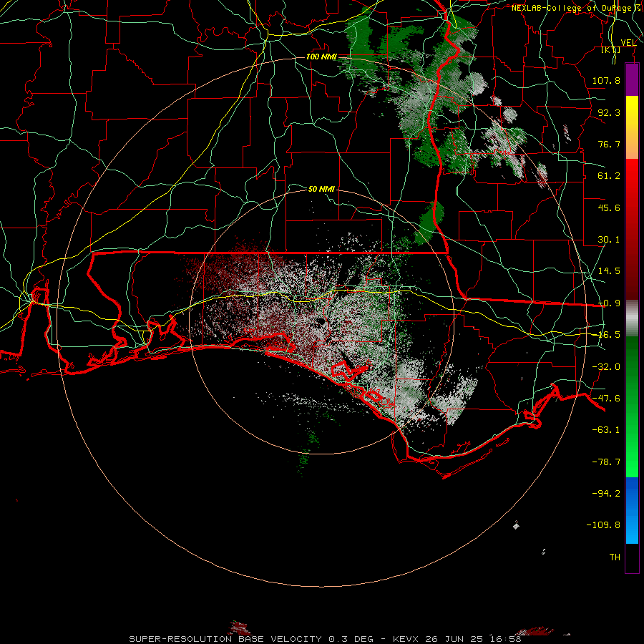The height and width of the screenshot is (644, 644).
Task: Pick the green segment of the color bar
Action: click(632, 406)
